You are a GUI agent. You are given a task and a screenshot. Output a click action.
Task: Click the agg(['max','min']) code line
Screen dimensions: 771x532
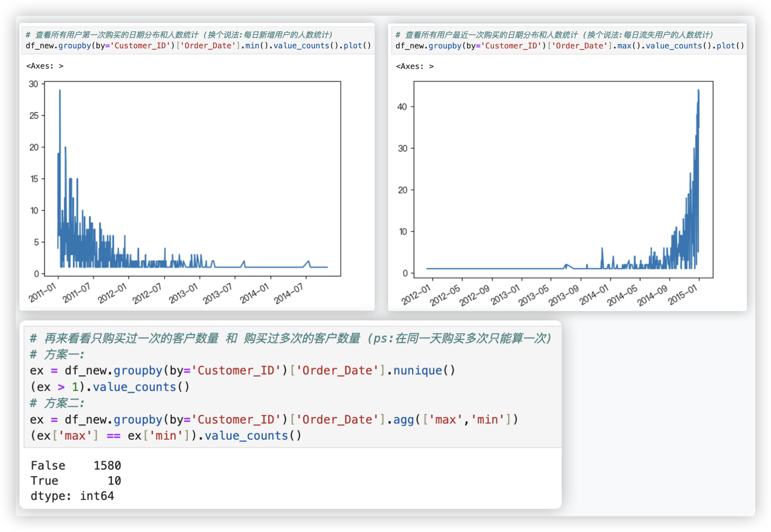tap(274, 419)
